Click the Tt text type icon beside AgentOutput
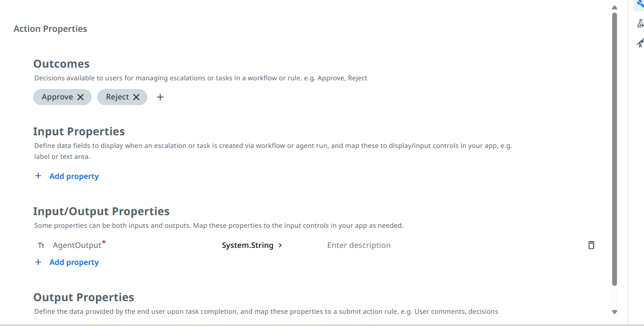This screenshot has height=326, width=644. click(x=41, y=245)
